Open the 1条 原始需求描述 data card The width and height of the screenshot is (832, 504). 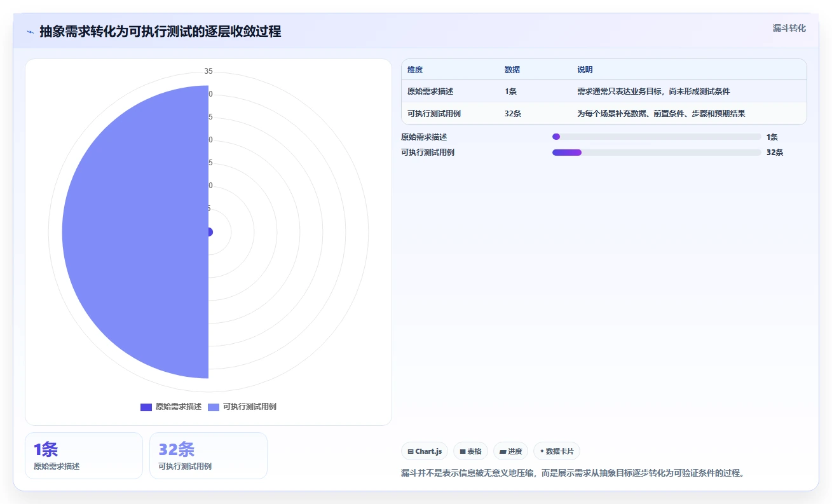point(84,456)
